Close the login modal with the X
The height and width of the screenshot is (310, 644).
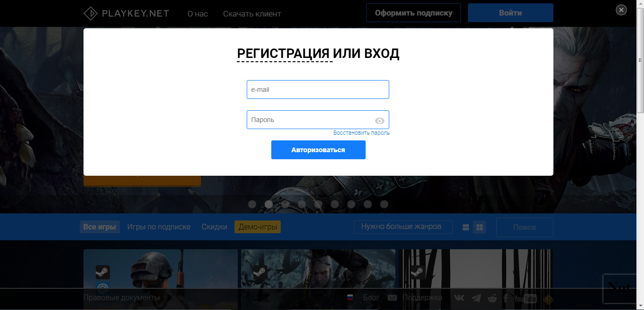621,9
